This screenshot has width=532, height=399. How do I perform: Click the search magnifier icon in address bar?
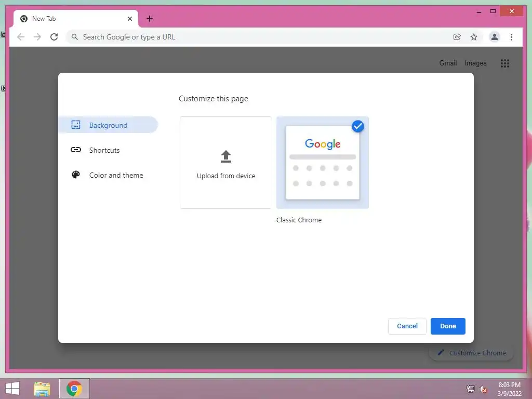(x=75, y=37)
